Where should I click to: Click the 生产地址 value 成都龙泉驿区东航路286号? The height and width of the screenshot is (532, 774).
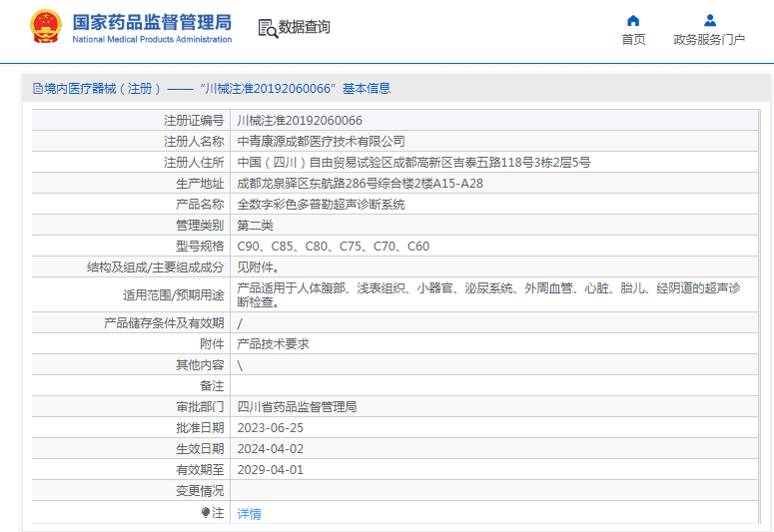point(360,184)
